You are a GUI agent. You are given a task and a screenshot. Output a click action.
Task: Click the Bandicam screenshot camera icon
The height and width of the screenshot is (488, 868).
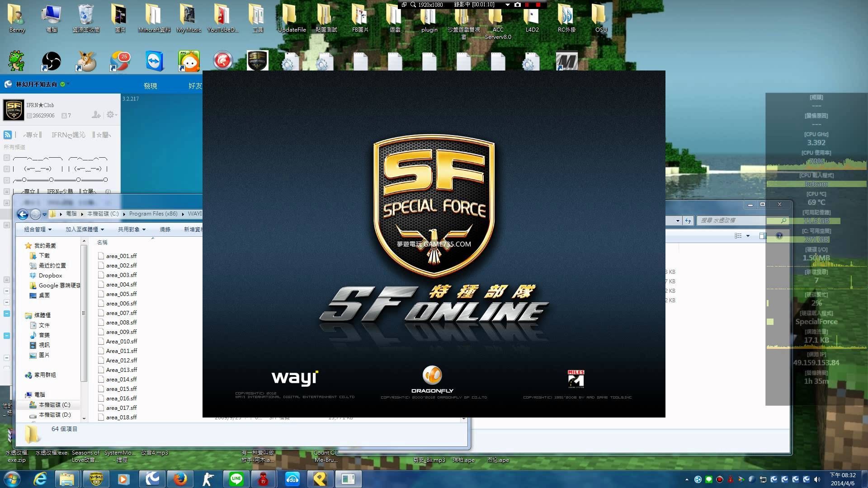518,5
